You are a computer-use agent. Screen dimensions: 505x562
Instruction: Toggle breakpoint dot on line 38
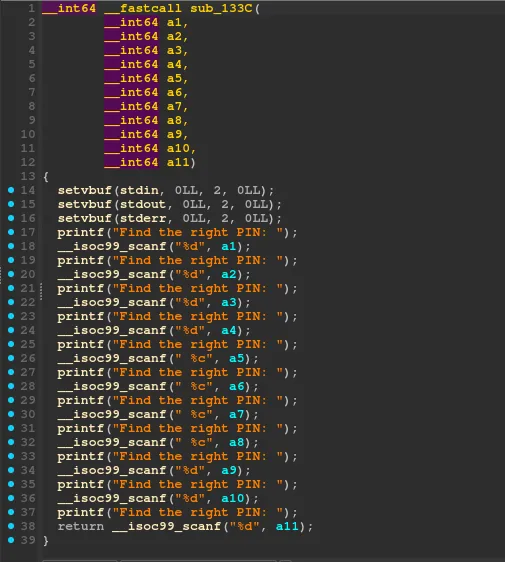pos(11,526)
